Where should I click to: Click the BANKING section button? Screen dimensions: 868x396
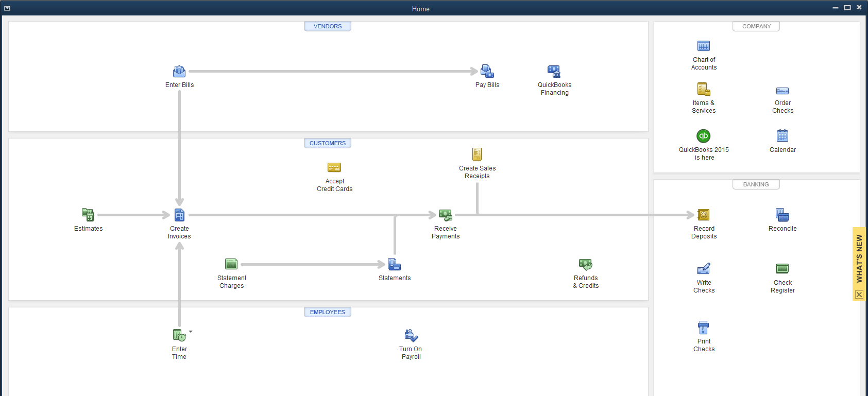click(x=756, y=184)
